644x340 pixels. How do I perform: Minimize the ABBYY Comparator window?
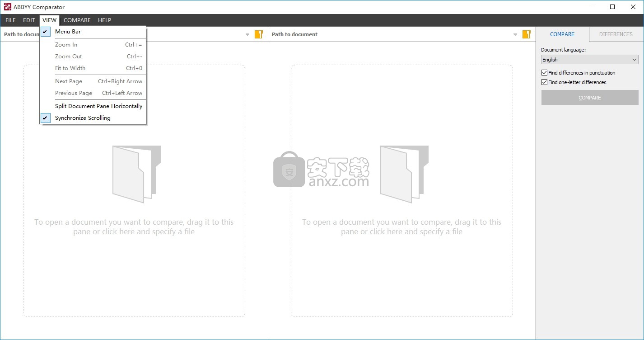point(592,7)
